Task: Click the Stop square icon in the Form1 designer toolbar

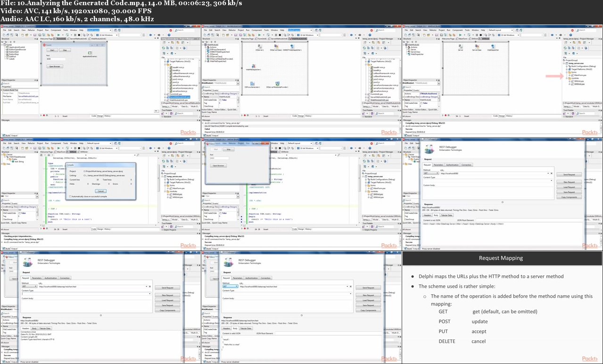Action: click(x=79, y=35)
